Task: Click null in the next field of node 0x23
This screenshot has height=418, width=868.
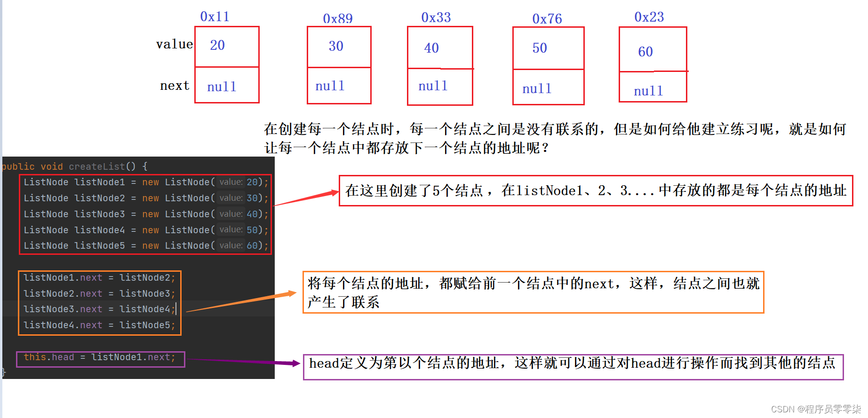Action: (648, 91)
